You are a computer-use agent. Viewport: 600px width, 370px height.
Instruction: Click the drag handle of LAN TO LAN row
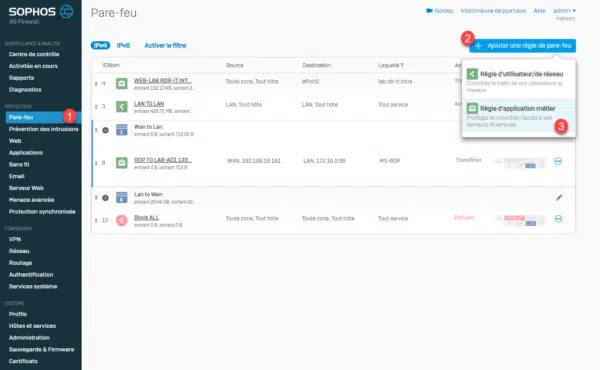click(96, 107)
